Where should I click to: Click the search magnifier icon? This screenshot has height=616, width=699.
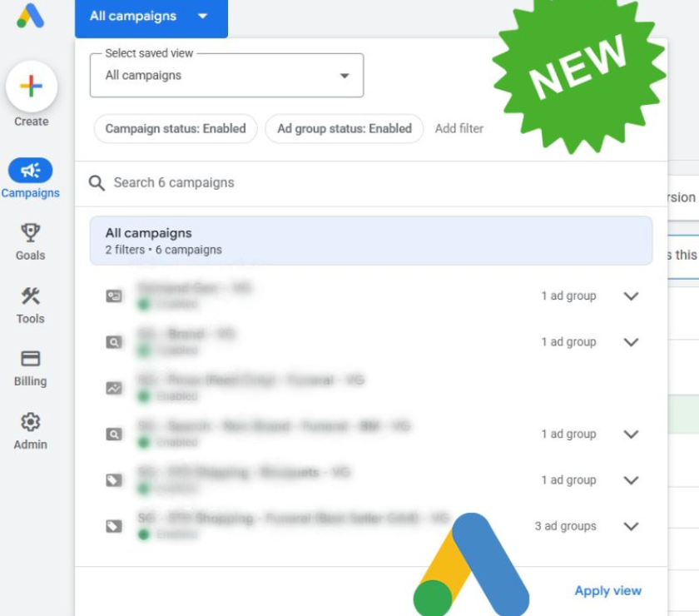coord(97,183)
